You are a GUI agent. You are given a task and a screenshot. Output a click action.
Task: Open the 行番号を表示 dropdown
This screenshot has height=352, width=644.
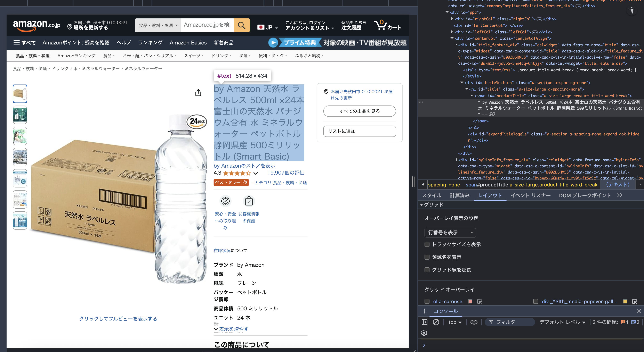tap(450, 232)
